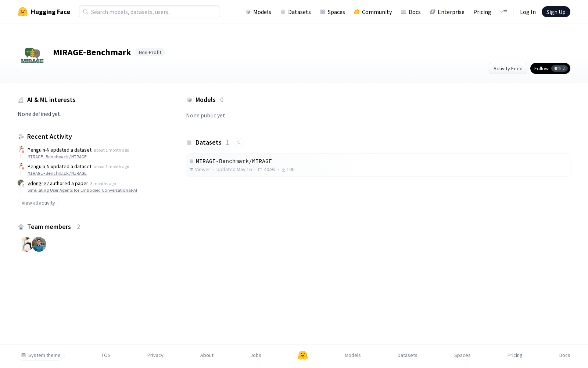Open Docs link in the footer

(x=564, y=355)
